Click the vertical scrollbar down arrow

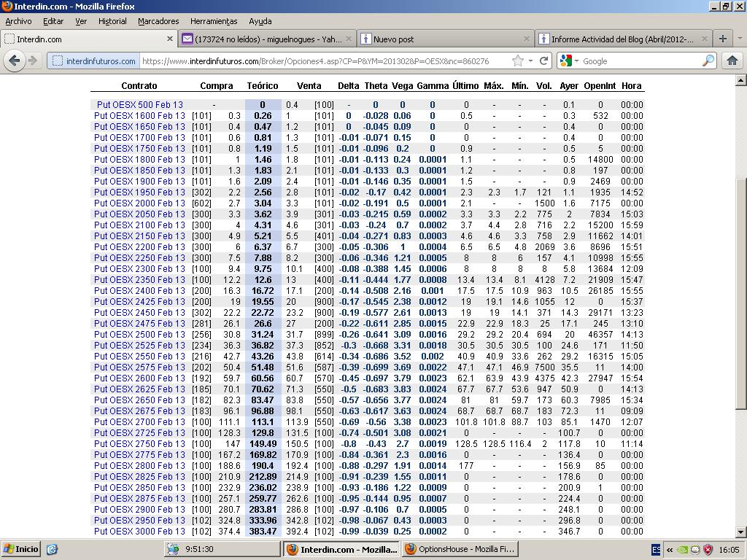(x=741, y=532)
